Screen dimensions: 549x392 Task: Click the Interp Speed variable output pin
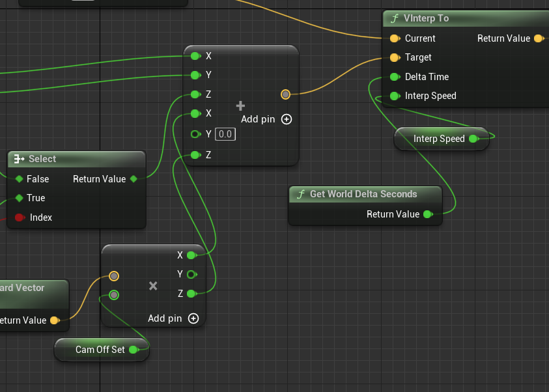[x=473, y=139]
